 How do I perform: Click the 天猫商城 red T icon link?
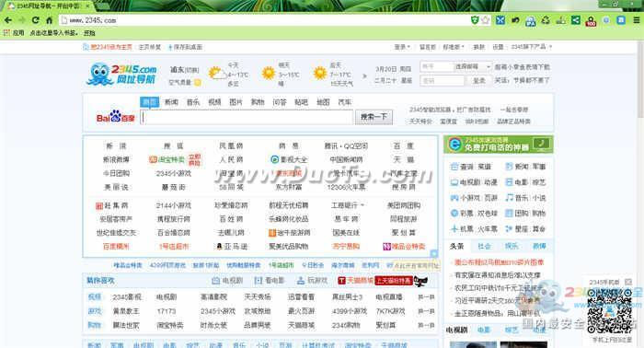click(x=355, y=281)
